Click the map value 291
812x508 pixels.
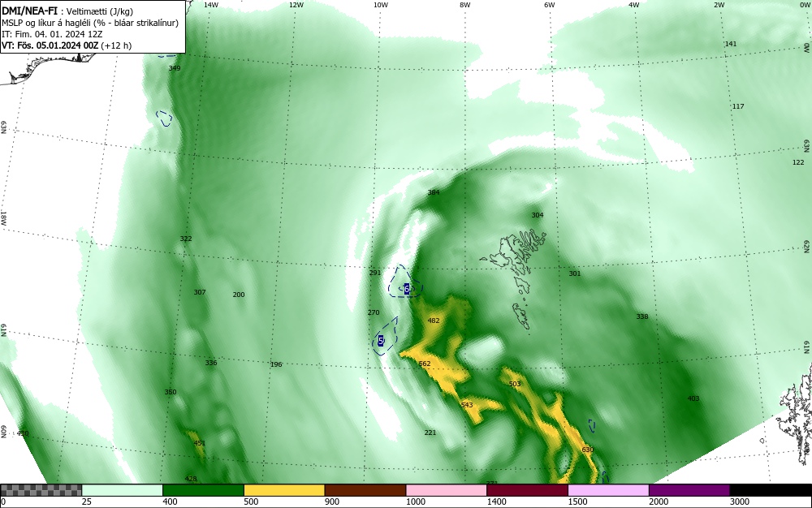(375, 273)
